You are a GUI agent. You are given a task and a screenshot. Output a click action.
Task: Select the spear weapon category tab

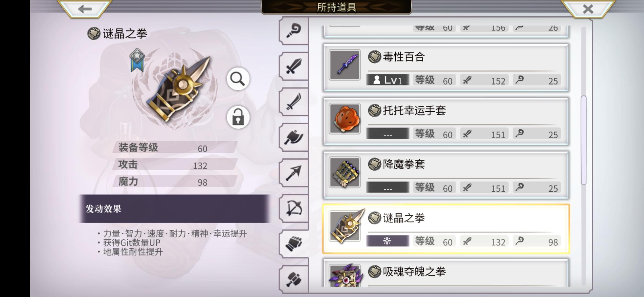pos(294,173)
